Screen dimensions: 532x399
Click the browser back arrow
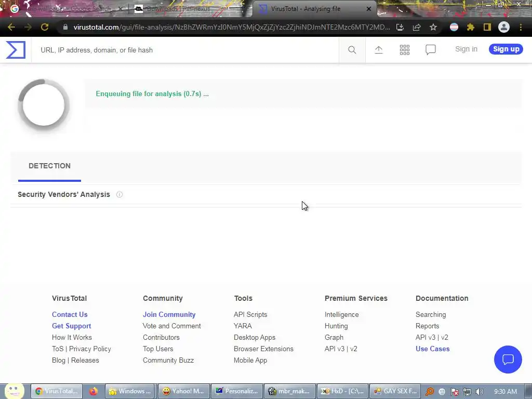coord(11,27)
